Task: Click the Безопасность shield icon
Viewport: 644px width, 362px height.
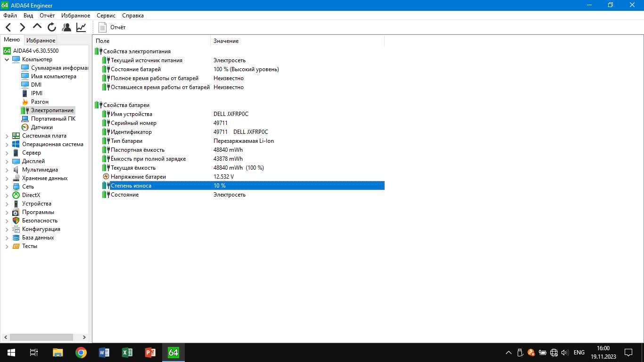Action: point(16,221)
